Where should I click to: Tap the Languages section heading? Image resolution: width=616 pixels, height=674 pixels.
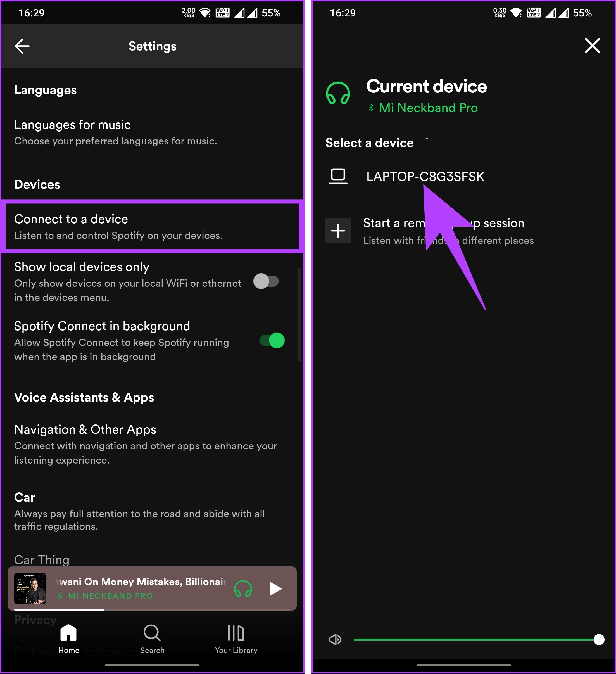46,90
